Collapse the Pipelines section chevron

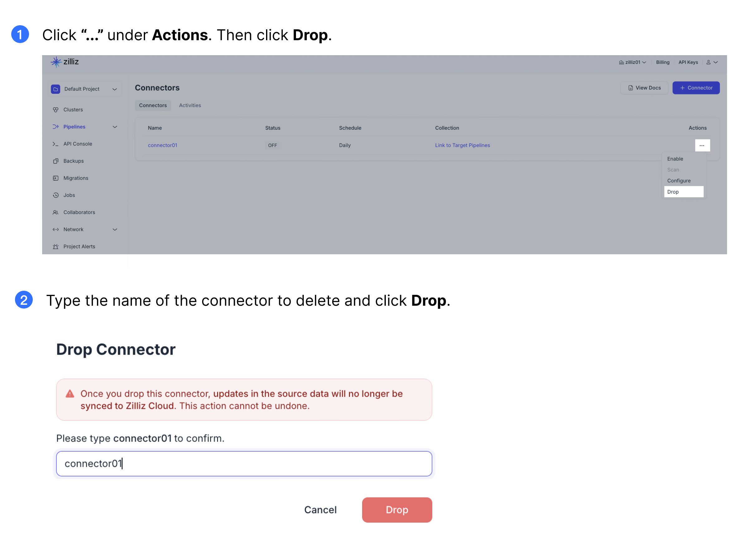(x=115, y=127)
